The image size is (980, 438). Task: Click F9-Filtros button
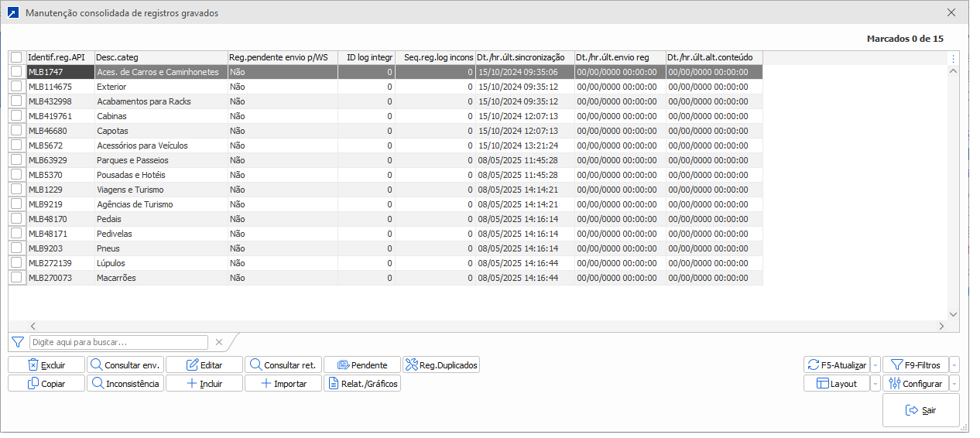click(916, 364)
